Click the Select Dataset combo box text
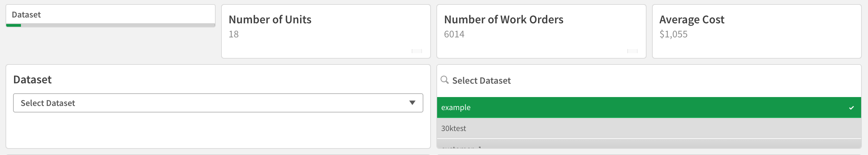Image resolution: width=868 pixels, height=155 pixels. click(48, 103)
